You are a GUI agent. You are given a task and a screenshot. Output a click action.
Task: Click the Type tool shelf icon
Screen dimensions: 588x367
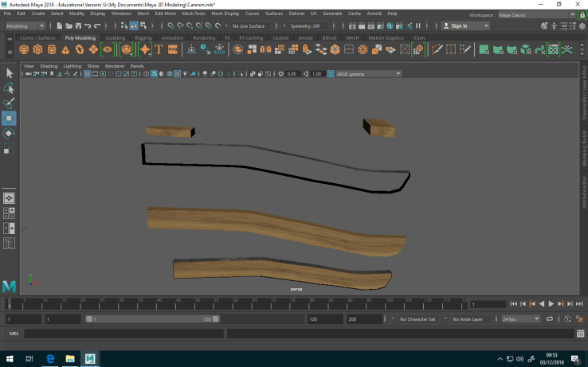[x=159, y=49]
